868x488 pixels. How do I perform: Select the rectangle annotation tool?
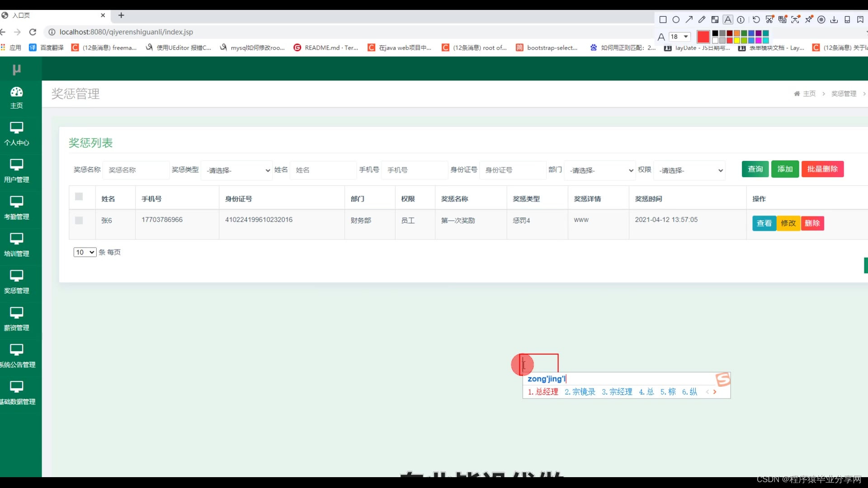pyautogui.click(x=663, y=20)
